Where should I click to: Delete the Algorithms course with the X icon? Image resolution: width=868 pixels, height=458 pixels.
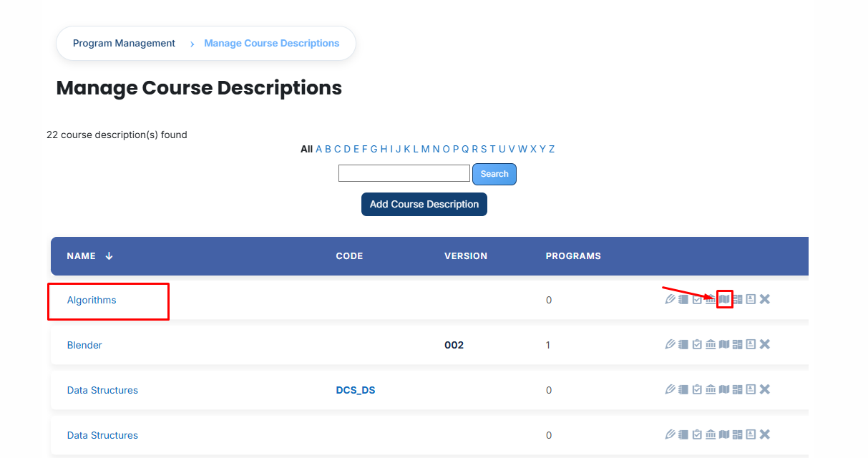(x=764, y=299)
